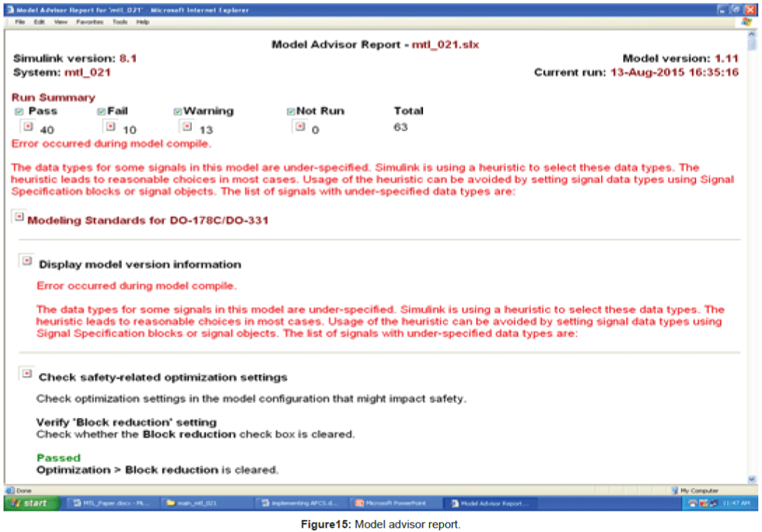
Task: Click "Check whether the Block reduction check box is cleared"
Action: point(196,435)
